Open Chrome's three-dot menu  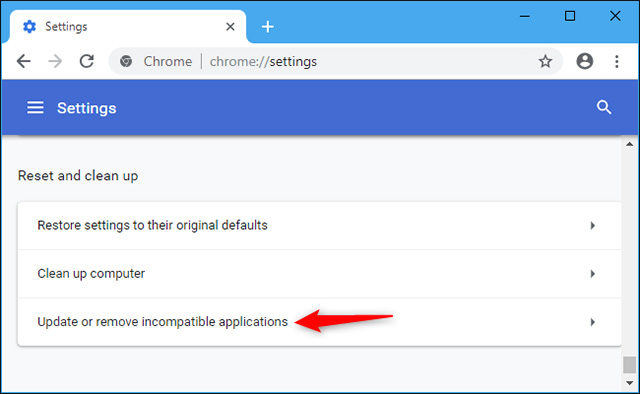click(x=617, y=61)
